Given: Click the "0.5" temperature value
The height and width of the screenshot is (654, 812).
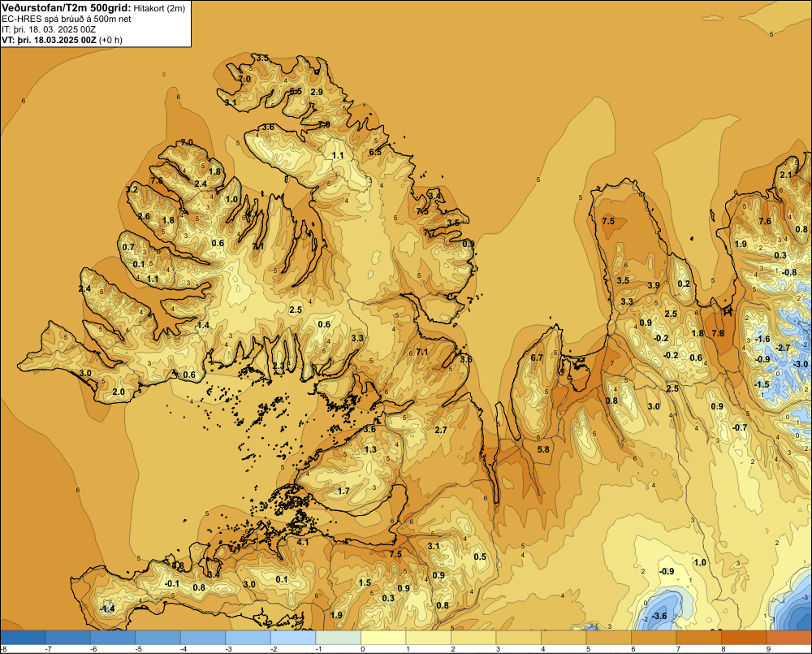Looking at the screenshot, I should click(x=481, y=557).
